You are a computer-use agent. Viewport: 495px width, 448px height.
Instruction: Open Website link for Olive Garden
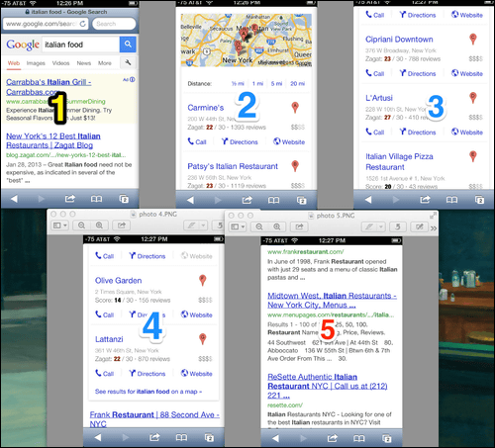click(x=197, y=314)
